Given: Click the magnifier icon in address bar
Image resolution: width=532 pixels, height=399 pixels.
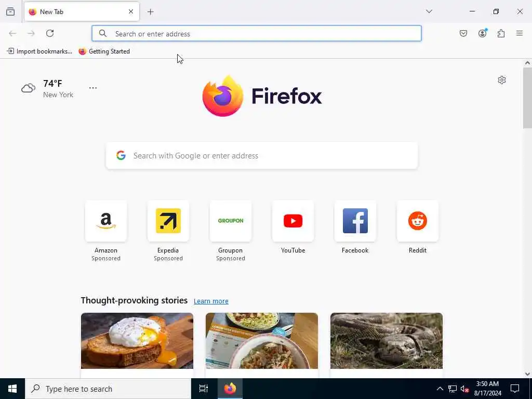Looking at the screenshot, I should pyautogui.click(x=103, y=33).
